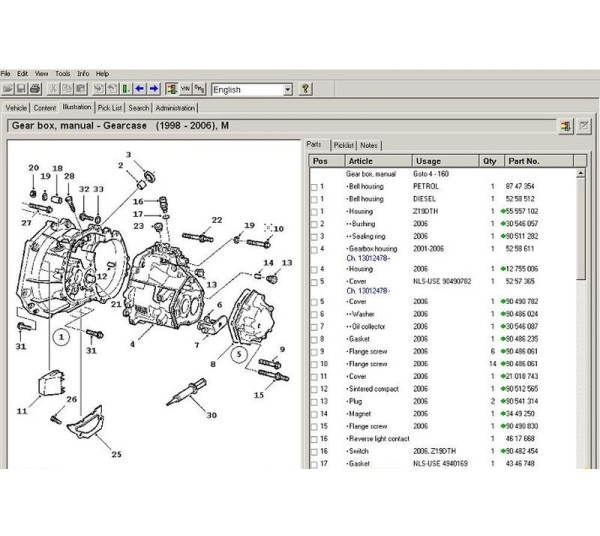Open the View menu
Image resolution: width=600 pixels, height=536 pixels.
pos(41,74)
